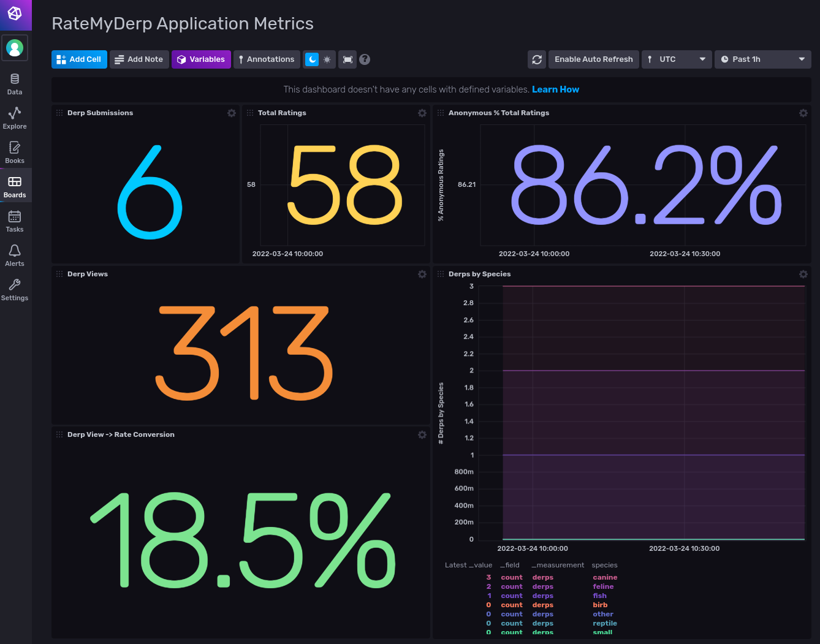Open Derps by Species gear menu
This screenshot has width=820, height=644.
pos(803,274)
